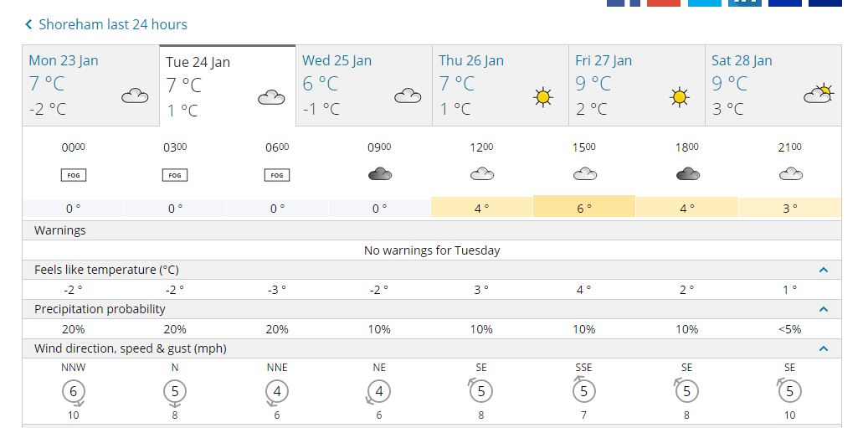Click the NNW wind speed circle showing 6

73,392
